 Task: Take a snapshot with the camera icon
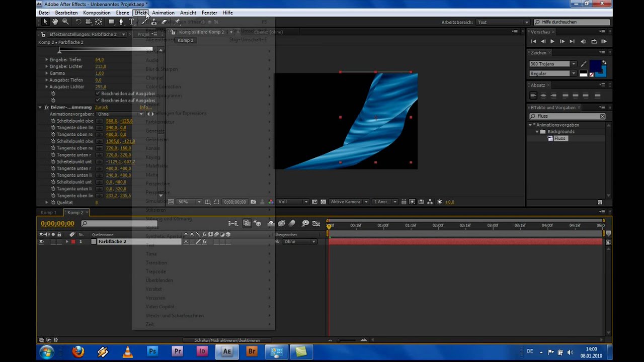[x=253, y=202]
